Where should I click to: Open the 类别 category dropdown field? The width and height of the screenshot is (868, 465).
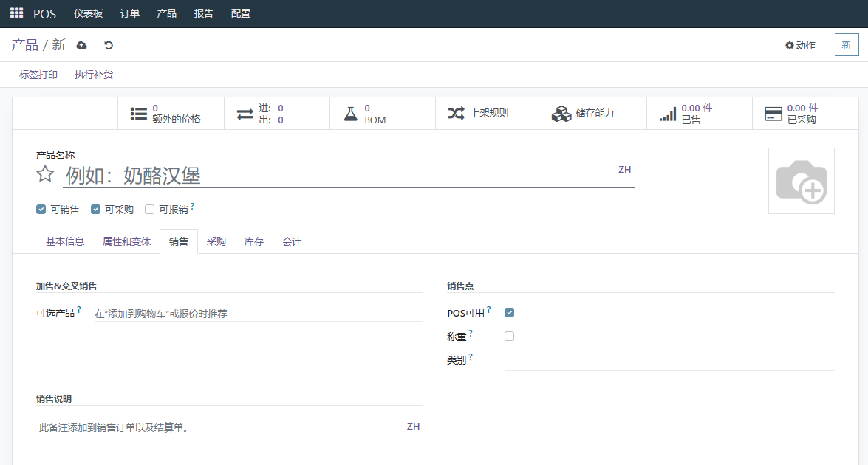coord(669,360)
